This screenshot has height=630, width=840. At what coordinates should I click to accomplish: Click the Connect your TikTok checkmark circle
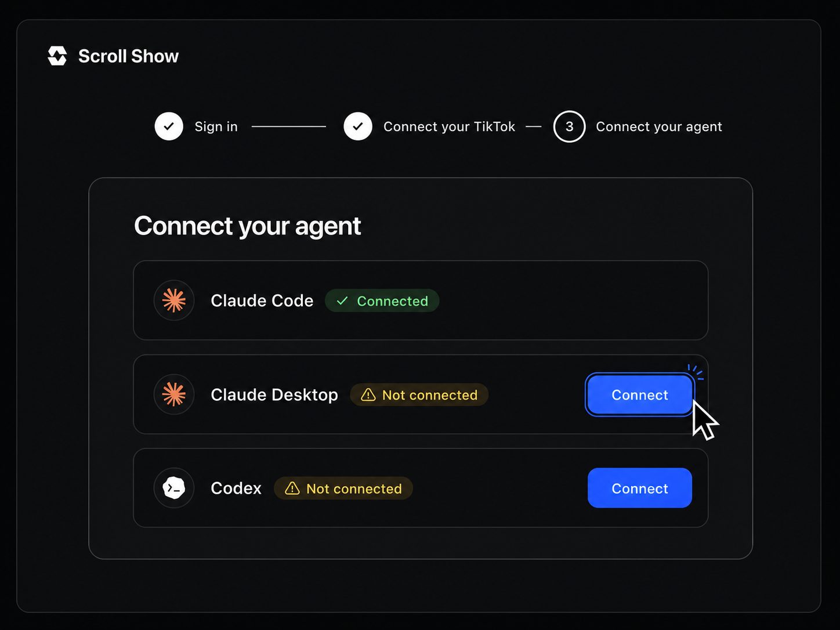point(358,126)
